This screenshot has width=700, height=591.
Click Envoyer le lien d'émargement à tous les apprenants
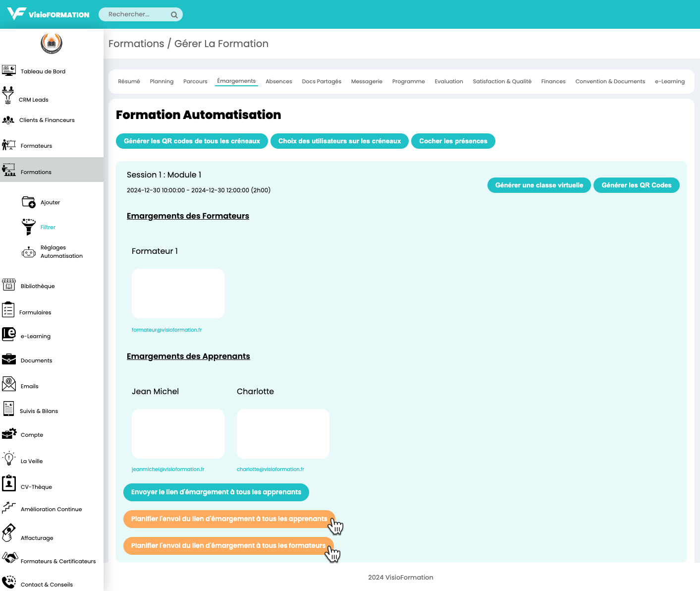pos(216,492)
